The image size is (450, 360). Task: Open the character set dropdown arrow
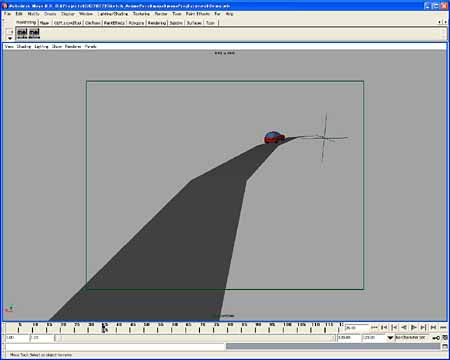(390, 338)
